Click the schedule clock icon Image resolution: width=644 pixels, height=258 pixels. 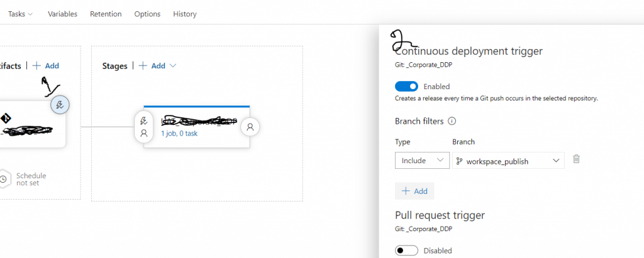[x=4, y=179]
